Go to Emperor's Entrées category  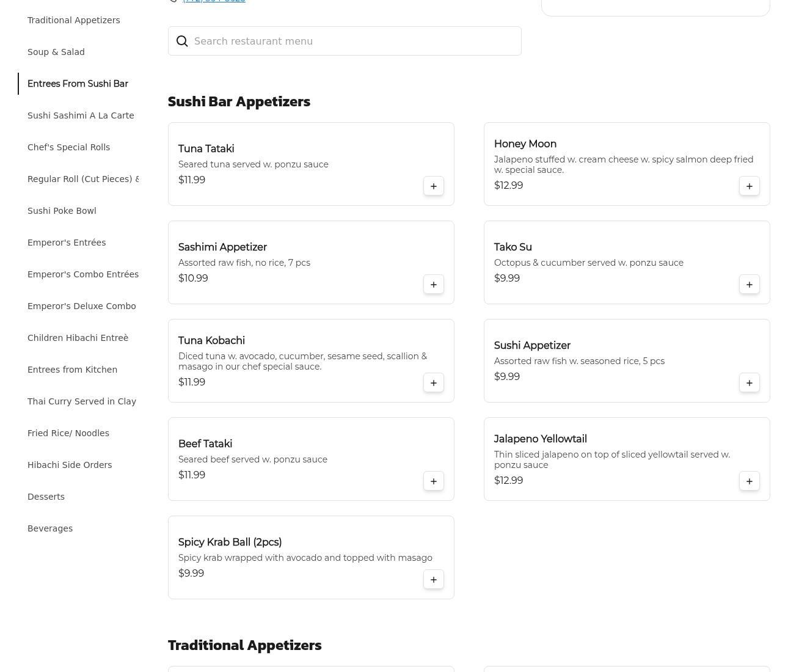pos(67,243)
